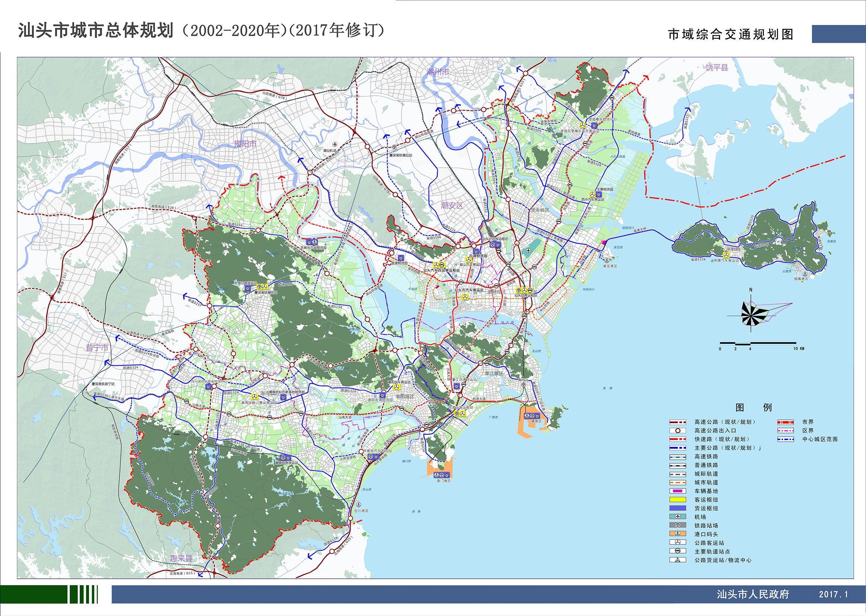Click the 汕头站客运枢纽 label
The image size is (866, 616).
pyautogui.click(x=526, y=295)
